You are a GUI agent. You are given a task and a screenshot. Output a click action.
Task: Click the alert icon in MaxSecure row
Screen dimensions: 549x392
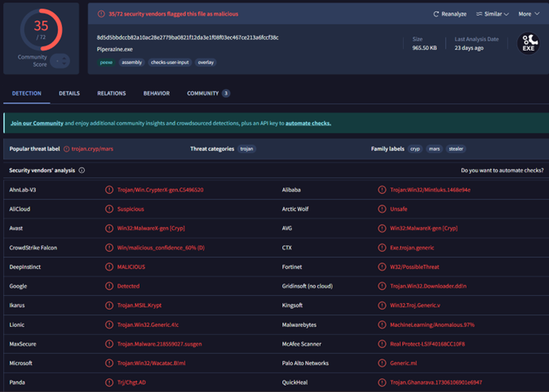(109, 344)
